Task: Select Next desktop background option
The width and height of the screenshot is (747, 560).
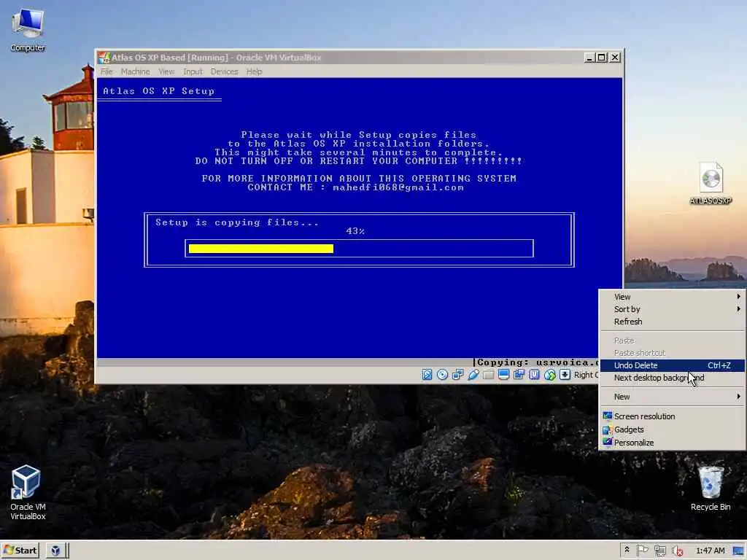Action: tap(672, 378)
